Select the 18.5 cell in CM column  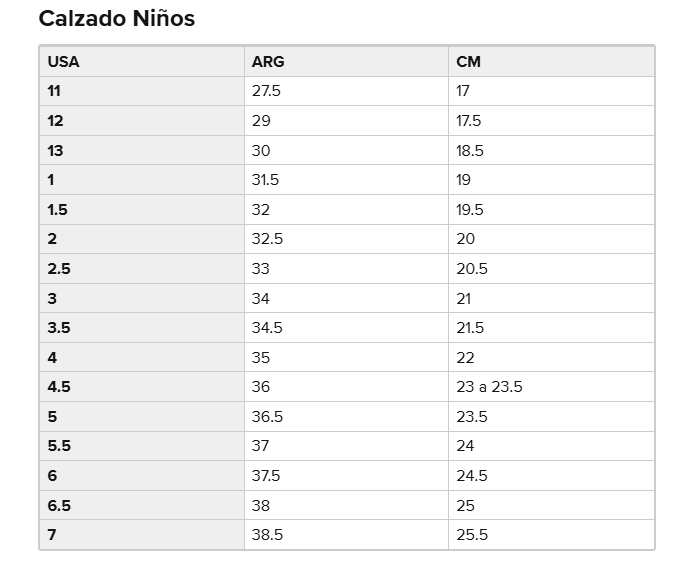[469, 150]
